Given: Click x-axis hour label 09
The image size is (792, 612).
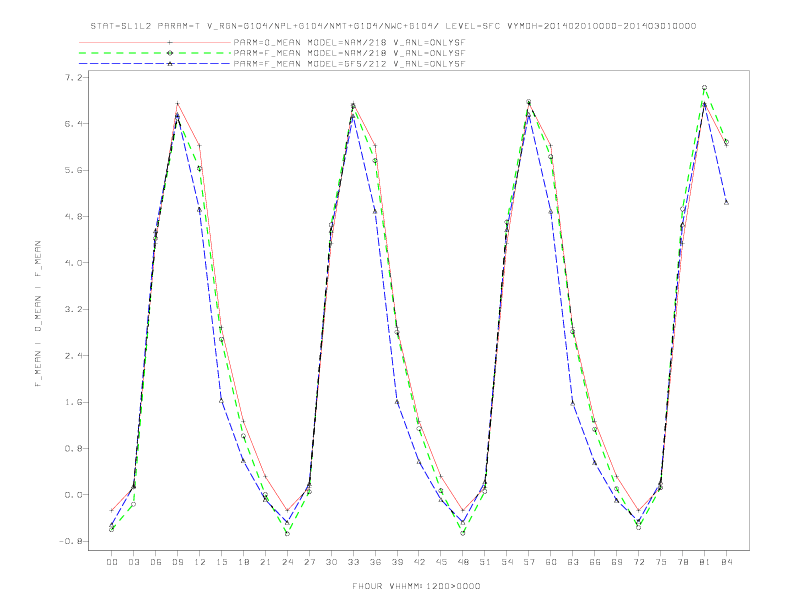Looking at the screenshot, I should point(178,562).
